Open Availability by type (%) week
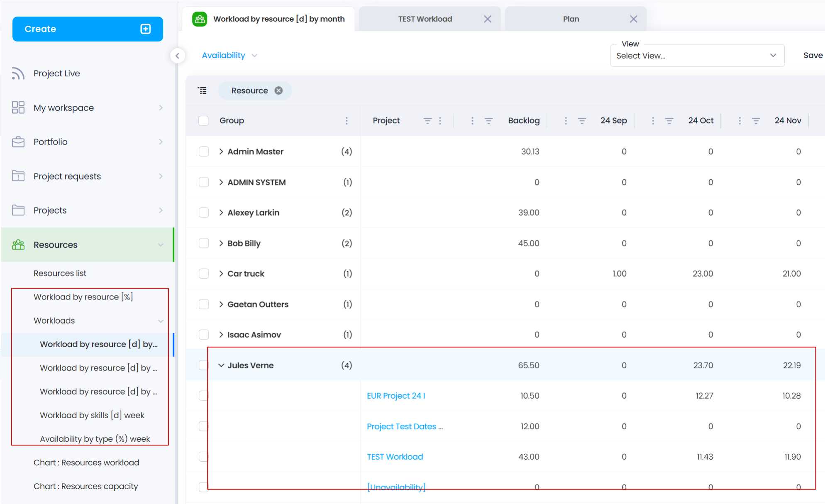This screenshot has width=825, height=504. 95,439
